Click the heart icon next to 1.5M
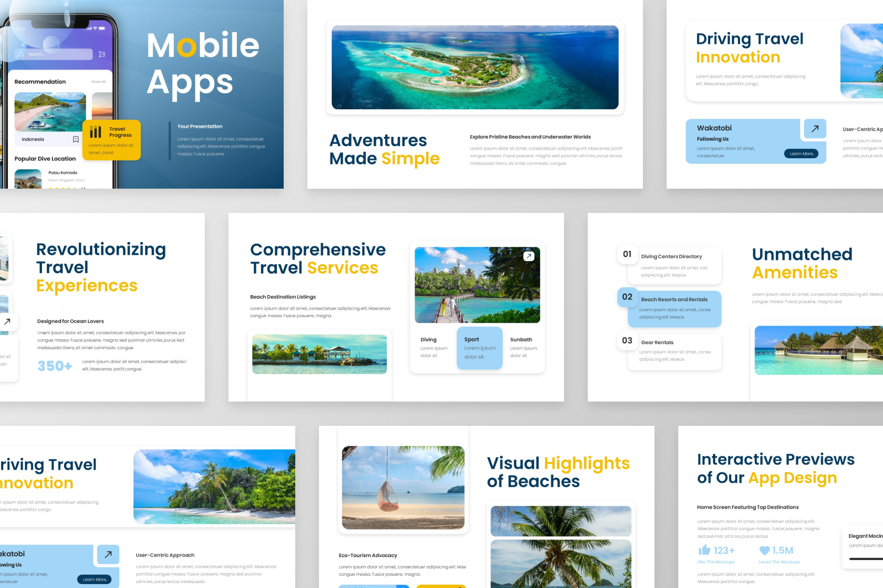883x588 pixels. 764,549
